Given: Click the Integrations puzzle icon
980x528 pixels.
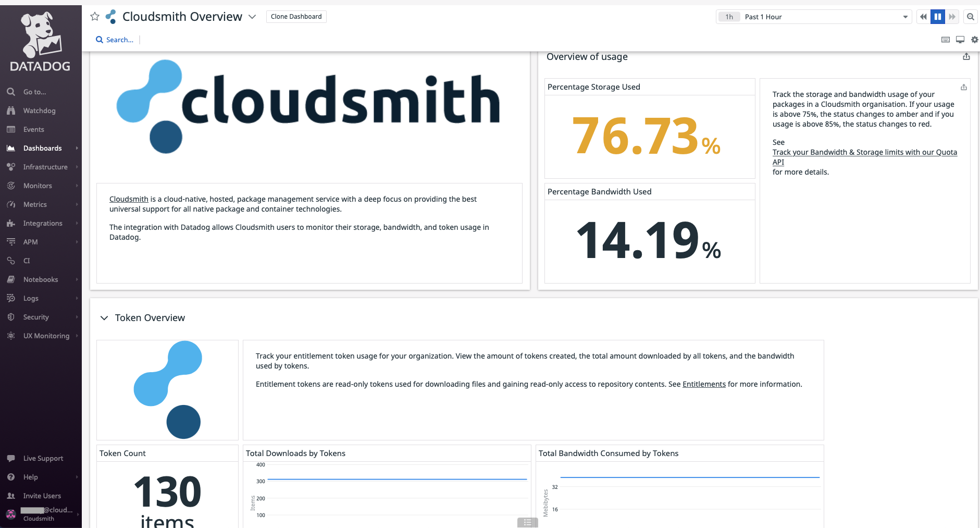Looking at the screenshot, I should pyautogui.click(x=11, y=223).
